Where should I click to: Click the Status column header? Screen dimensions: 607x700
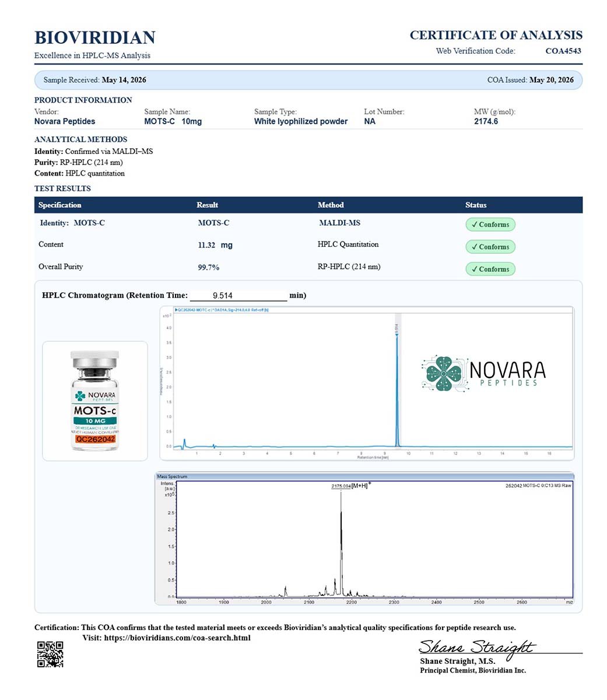[x=476, y=205]
